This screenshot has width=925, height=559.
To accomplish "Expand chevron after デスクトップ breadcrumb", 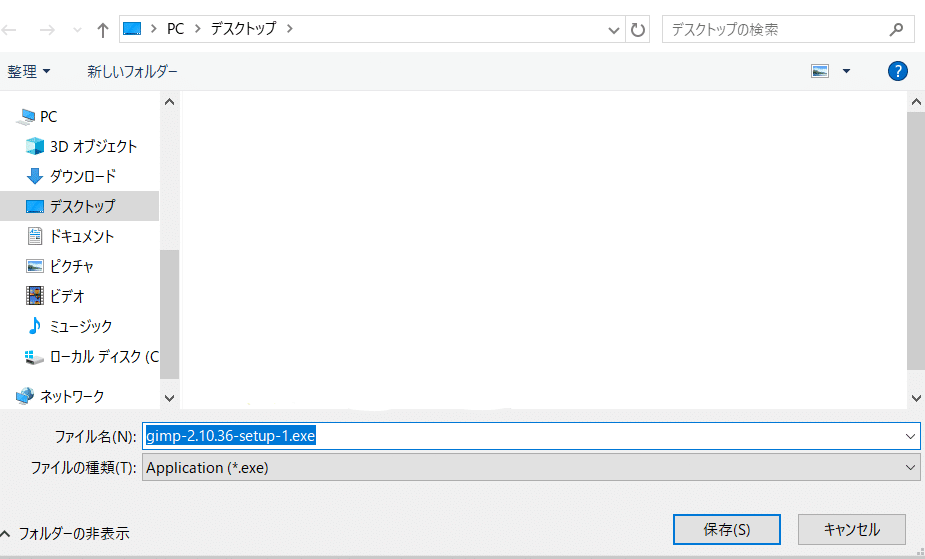I will coord(290,29).
